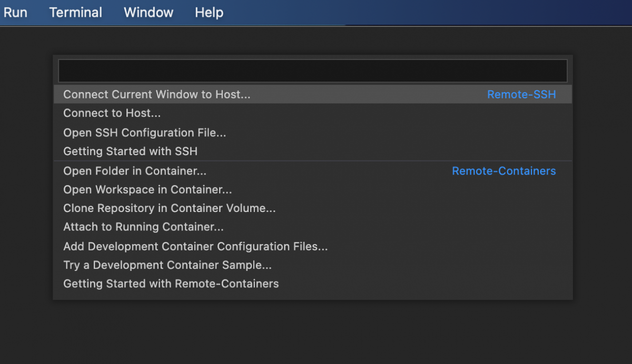Open the Terminal menu
This screenshot has width=632, height=364.
click(75, 12)
